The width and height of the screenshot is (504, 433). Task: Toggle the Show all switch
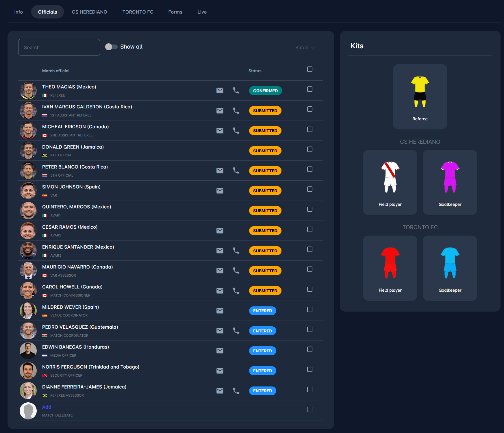pyautogui.click(x=111, y=47)
